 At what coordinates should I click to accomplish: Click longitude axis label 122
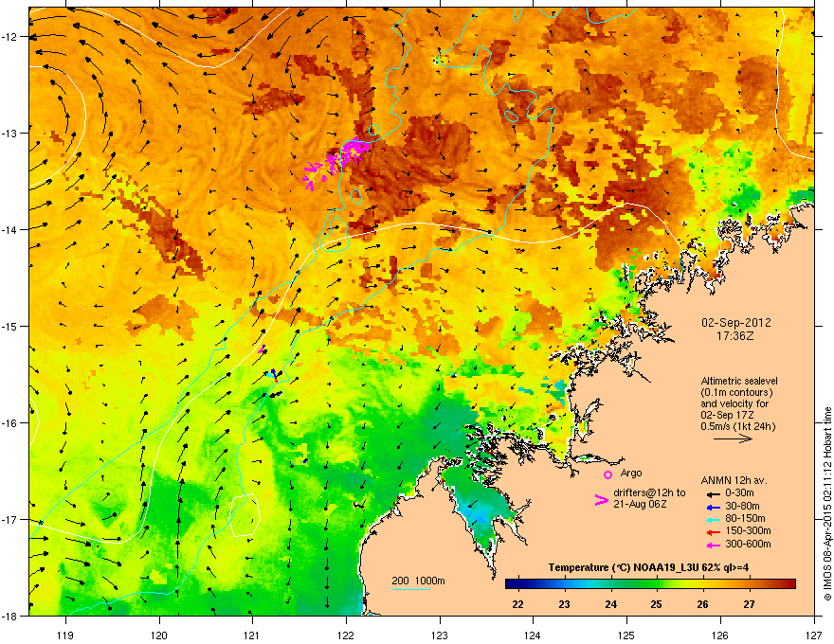(x=346, y=635)
